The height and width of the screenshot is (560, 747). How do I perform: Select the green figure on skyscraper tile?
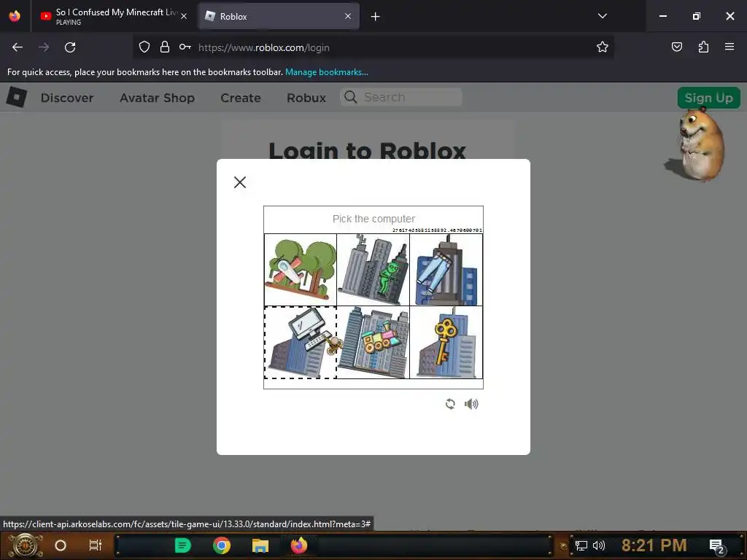point(373,270)
